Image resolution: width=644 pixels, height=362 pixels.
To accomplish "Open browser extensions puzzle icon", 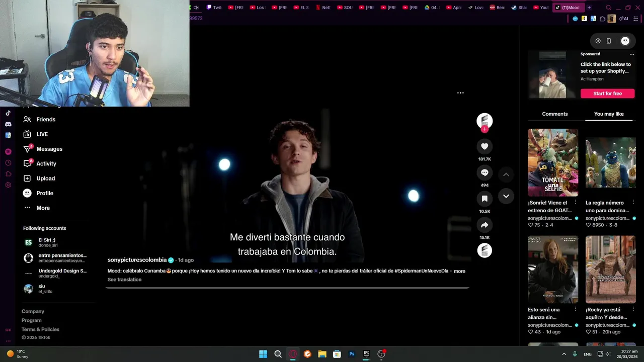I will click(602, 19).
